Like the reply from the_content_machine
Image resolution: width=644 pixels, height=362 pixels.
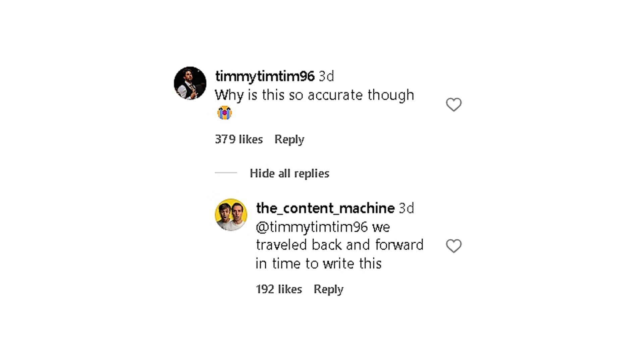453,246
